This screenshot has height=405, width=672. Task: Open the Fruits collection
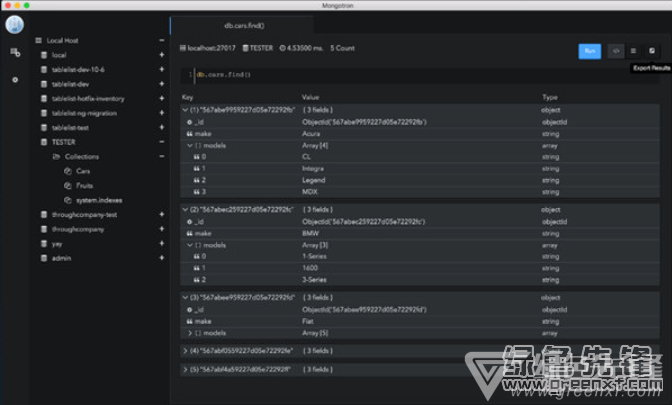click(84, 186)
